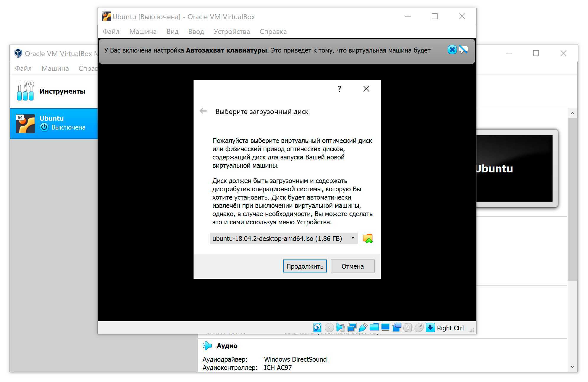Open the Ввод menu
This screenshot has height=382, width=588.
point(196,32)
